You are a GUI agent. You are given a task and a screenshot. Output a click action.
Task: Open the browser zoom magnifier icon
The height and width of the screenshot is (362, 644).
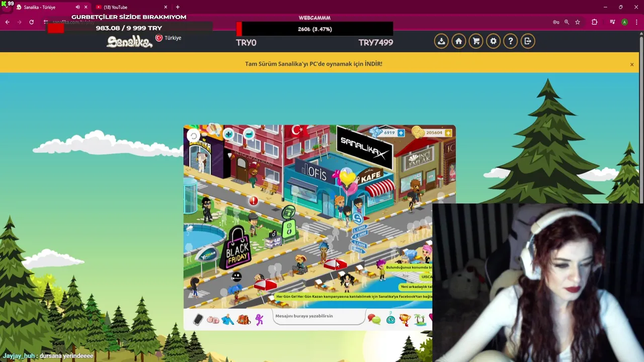coord(567,22)
